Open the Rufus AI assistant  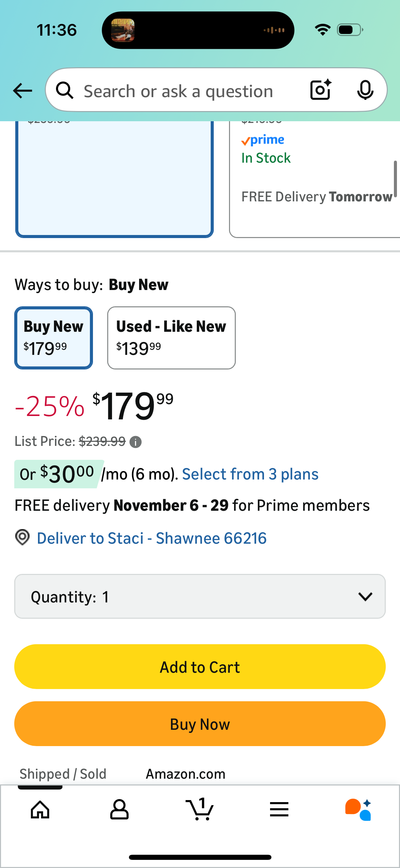(x=358, y=810)
